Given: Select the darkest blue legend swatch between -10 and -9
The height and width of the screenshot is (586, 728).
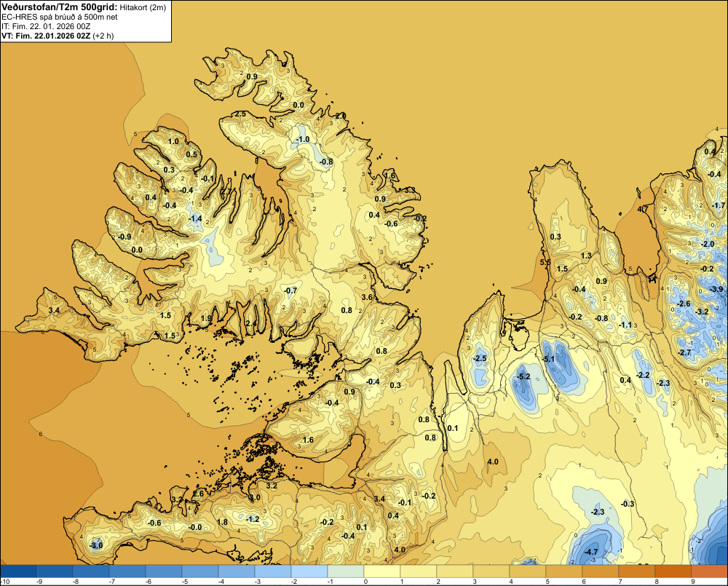Looking at the screenshot, I should coord(18,571).
